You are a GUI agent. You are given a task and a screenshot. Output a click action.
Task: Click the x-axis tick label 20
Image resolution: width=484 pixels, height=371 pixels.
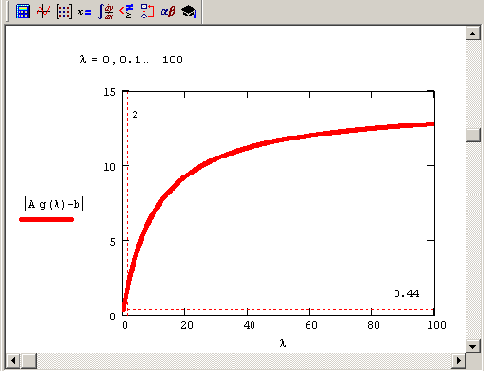coord(187,325)
